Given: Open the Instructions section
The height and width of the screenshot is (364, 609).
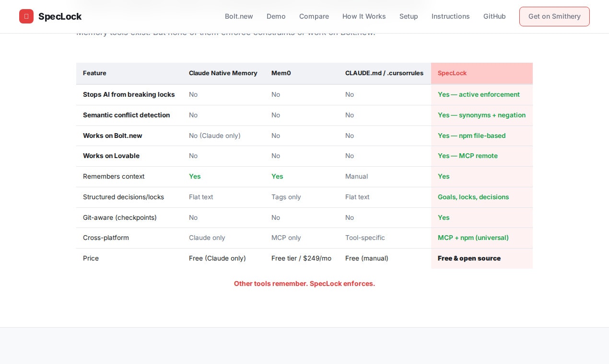Looking at the screenshot, I should [x=450, y=16].
